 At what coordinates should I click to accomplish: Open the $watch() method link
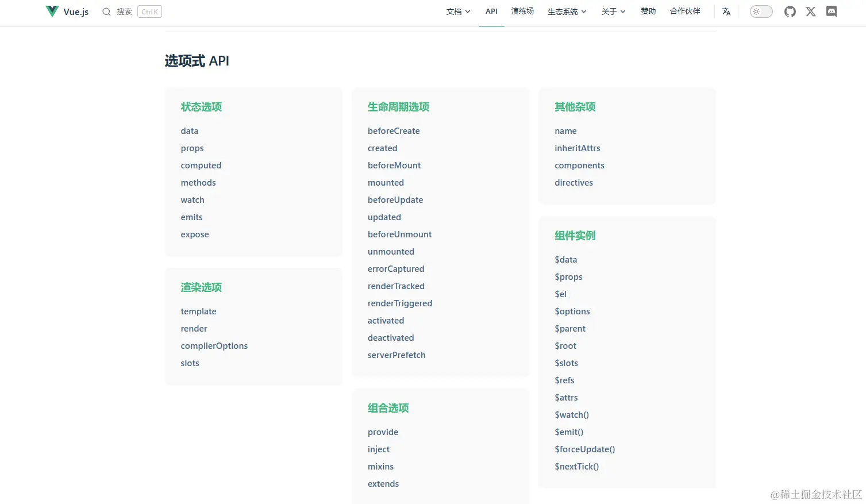(572, 415)
